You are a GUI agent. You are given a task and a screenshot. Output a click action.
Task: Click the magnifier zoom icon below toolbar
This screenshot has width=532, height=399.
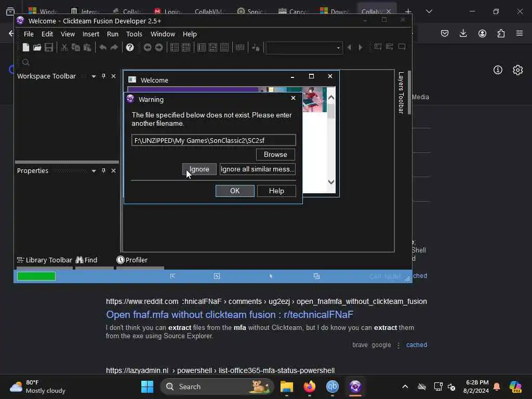[25, 62]
